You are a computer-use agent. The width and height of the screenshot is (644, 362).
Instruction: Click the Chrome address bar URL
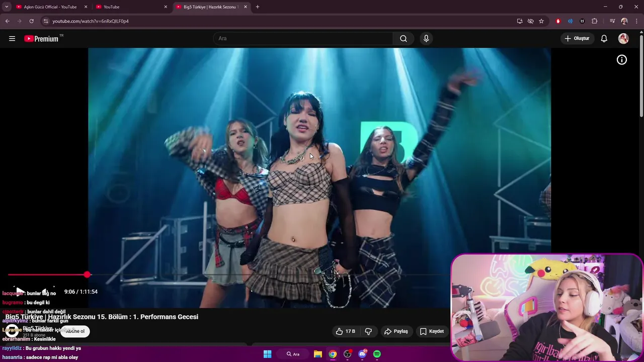click(91, 21)
